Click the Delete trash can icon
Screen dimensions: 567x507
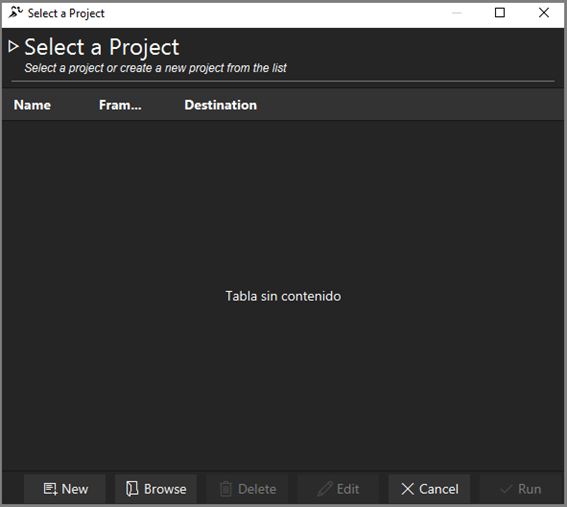(x=226, y=489)
